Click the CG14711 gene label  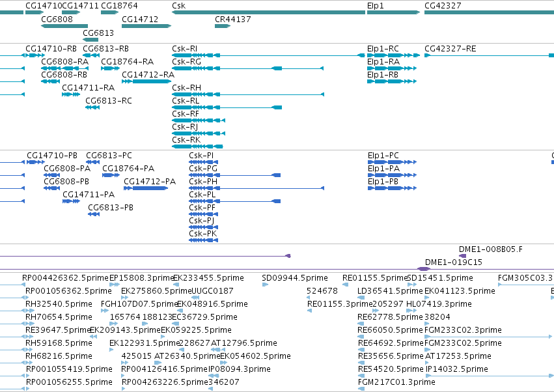(80, 6)
